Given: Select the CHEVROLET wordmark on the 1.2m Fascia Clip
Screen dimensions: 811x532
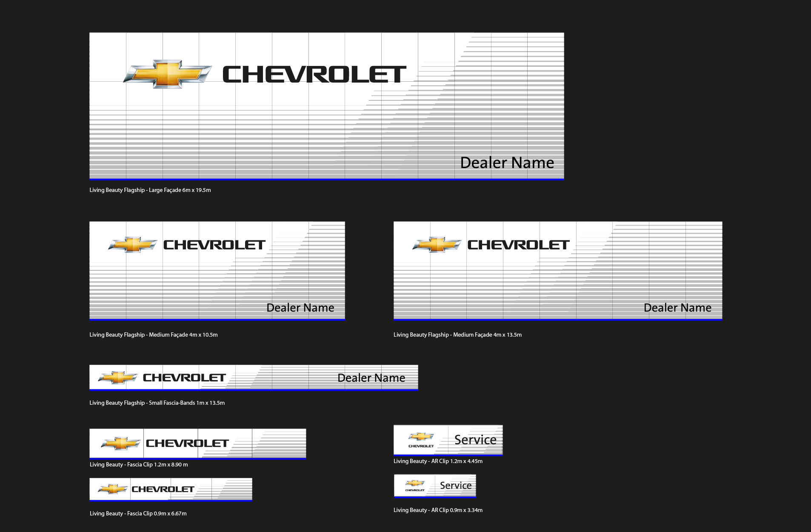Looking at the screenshot, I should 187,443.
